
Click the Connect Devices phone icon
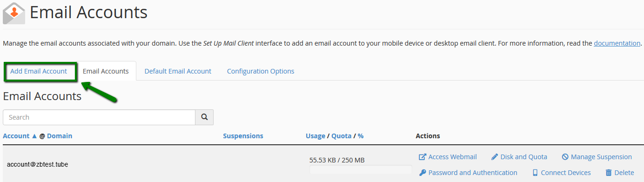(535, 173)
